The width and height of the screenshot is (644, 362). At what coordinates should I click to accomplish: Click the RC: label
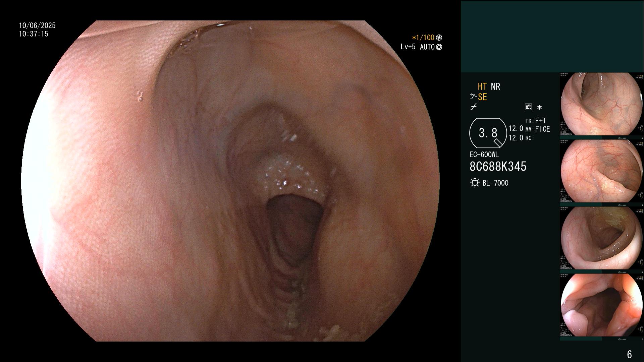click(529, 138)
